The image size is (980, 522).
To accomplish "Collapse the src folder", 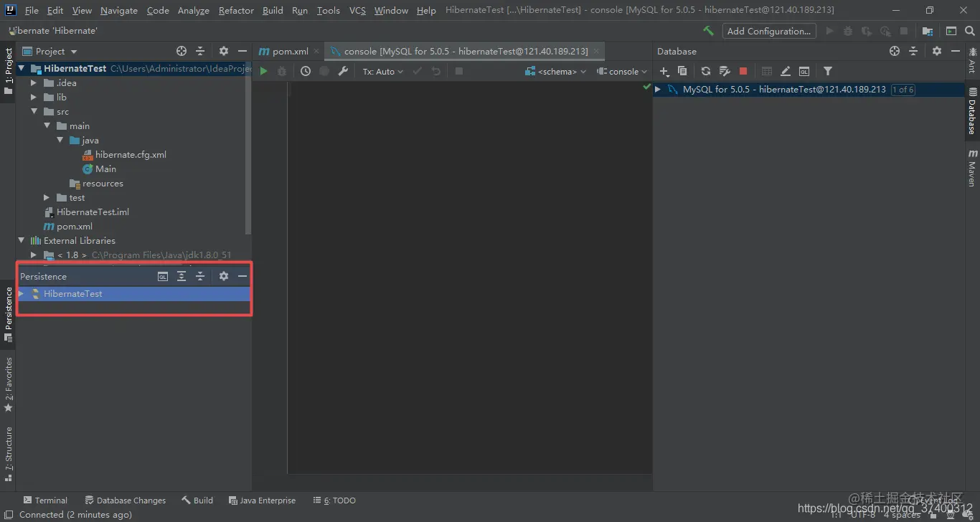I will (x=34, y=111).
